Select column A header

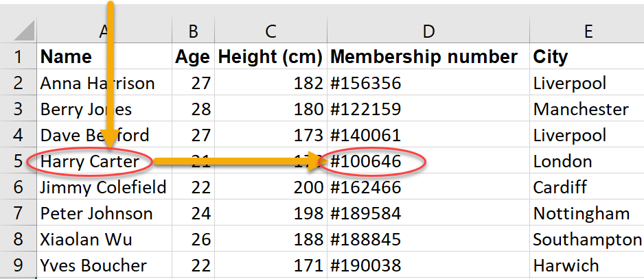tap(104, 31)
